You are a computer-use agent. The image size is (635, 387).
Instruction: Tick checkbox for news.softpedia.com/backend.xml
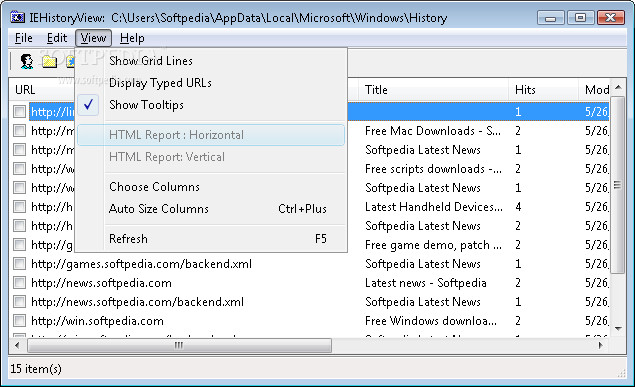(19, 302)
